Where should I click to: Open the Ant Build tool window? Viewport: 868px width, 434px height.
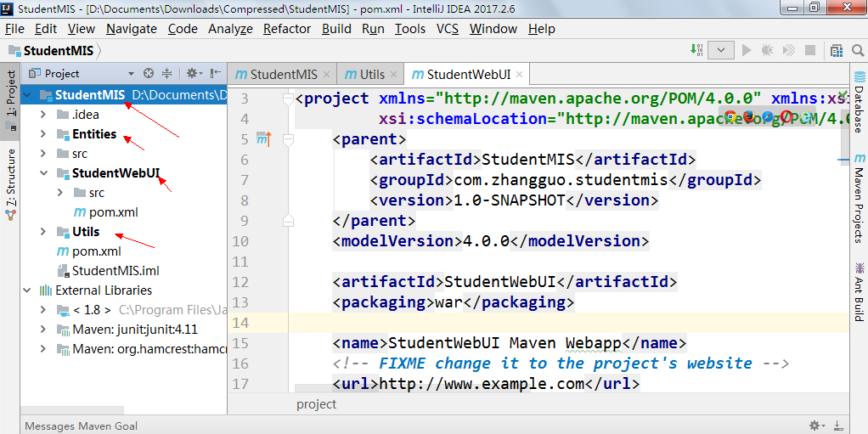860,293
